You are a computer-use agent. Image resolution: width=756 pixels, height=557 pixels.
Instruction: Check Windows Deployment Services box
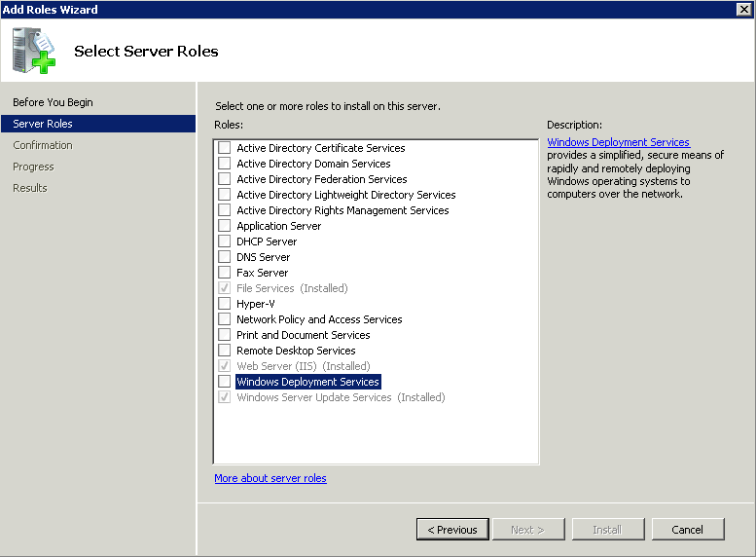click(x=224, y=382)
